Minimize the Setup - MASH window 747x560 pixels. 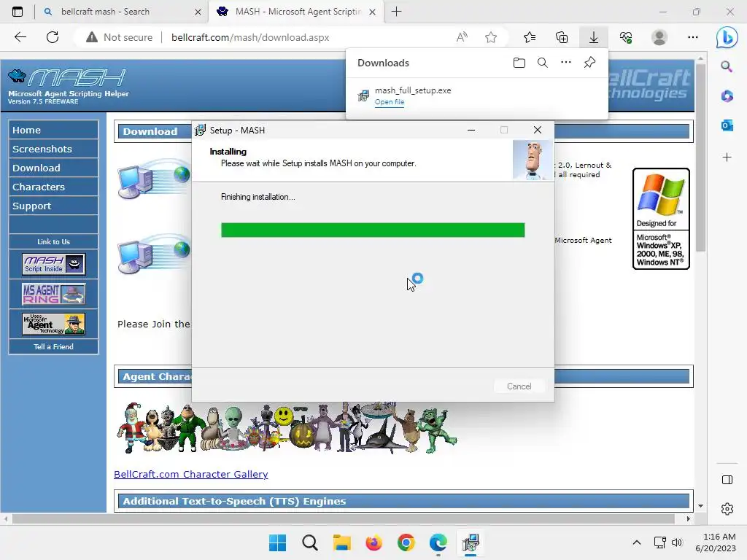pyautogui.click(x=471, y=130)
